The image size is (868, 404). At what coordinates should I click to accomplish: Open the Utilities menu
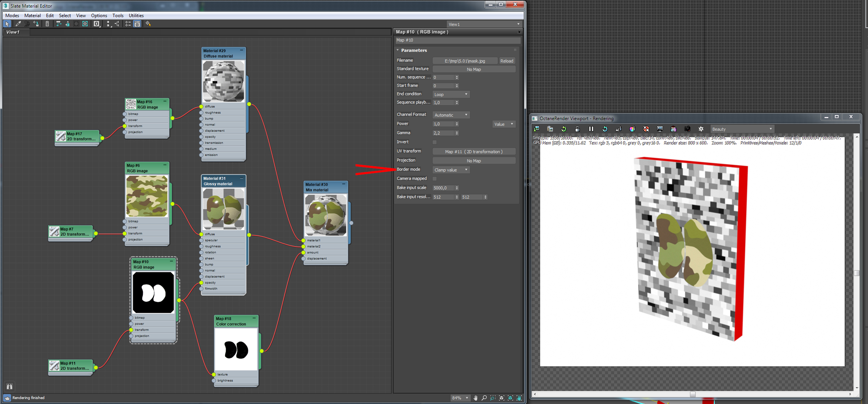(x=136, y=16)
